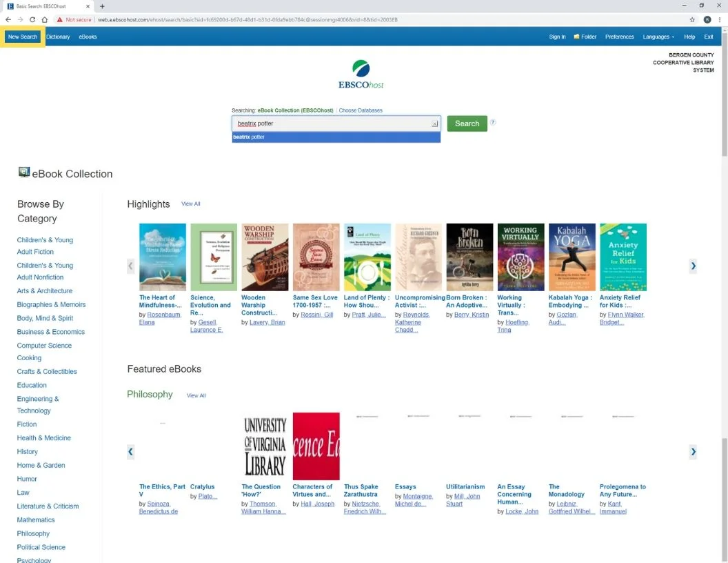The width and height of the screenshot is (728, 563).
Task: Go to next Highlights books with right arrow
Action: (x=693, y=266)
